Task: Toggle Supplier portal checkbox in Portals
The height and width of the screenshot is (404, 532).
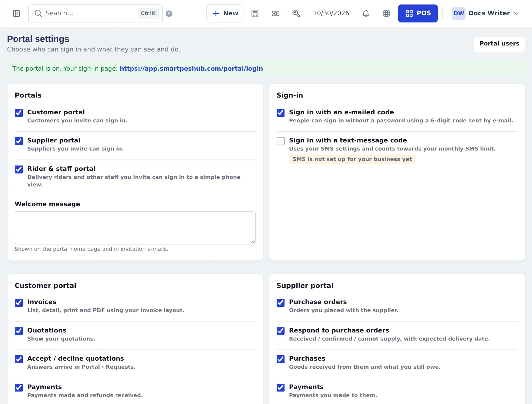Action: 19,141
